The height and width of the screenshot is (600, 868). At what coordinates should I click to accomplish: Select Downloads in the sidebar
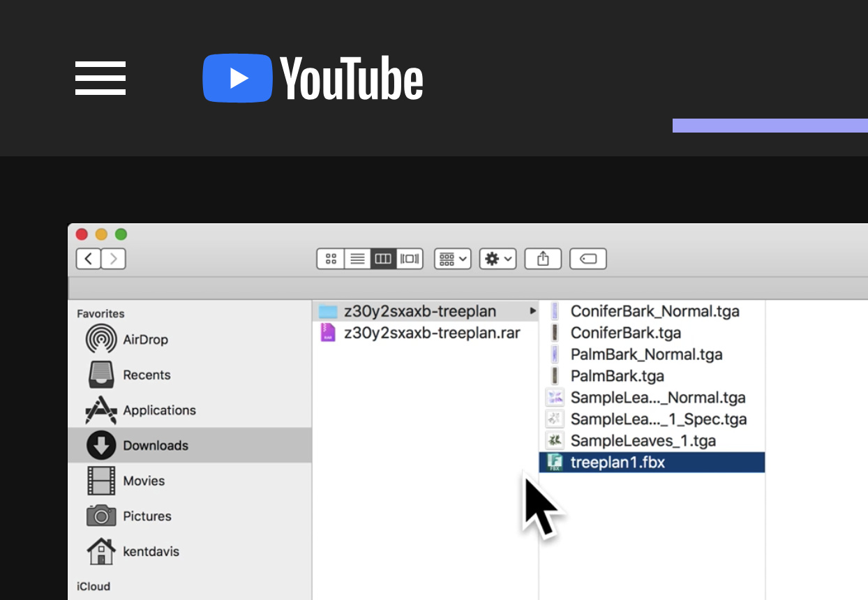coord(190,445)
